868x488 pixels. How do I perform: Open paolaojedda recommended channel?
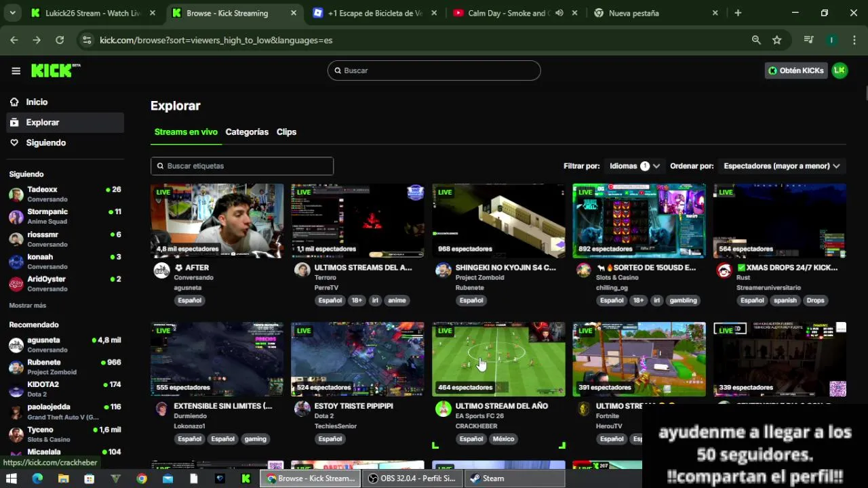(65, 411)
